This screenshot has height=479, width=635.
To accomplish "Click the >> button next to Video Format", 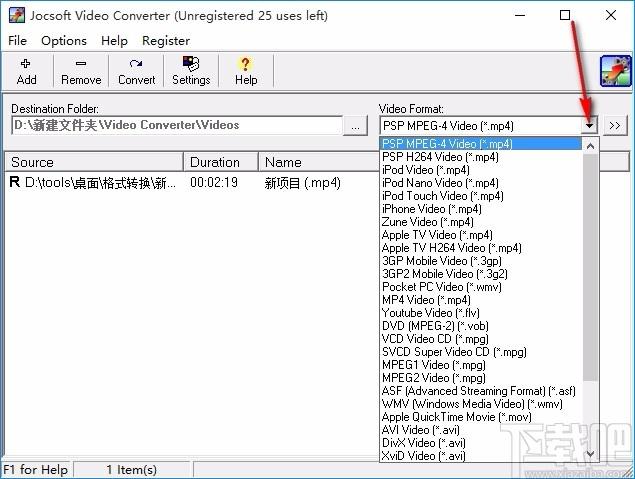I will [x=615, y=126].
